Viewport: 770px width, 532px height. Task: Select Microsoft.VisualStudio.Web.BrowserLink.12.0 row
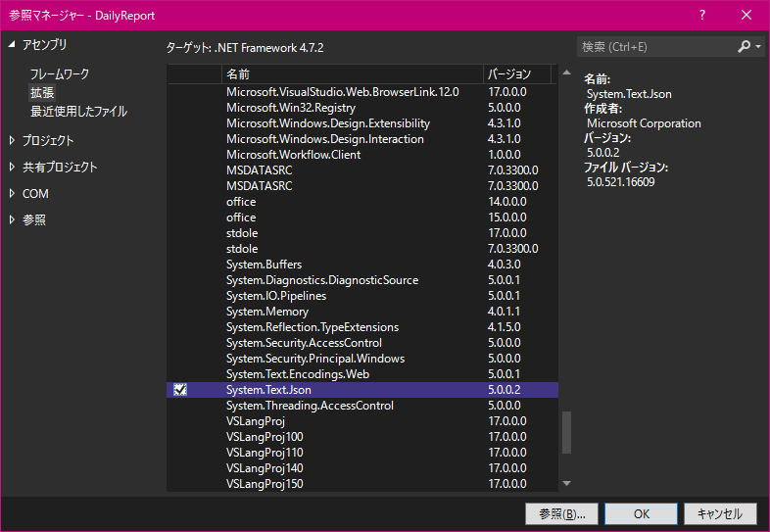pos(362,92)
